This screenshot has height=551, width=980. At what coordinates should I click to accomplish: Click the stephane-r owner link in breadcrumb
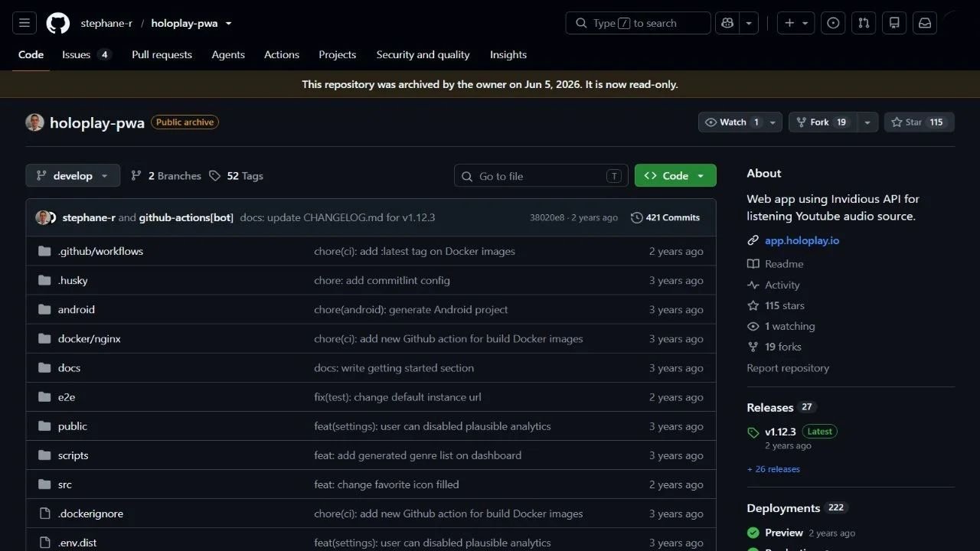[x=106, y=23]
